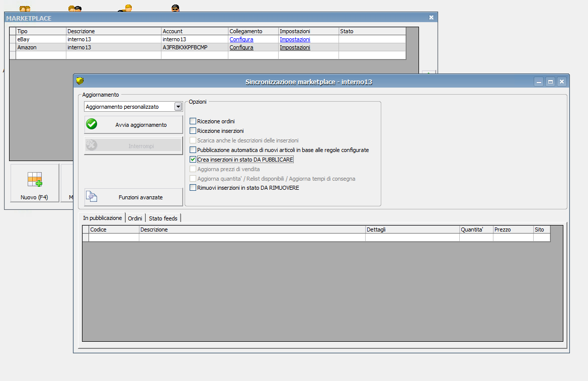Tick Pubblicazione automatica di nuovi articoli
The height and width of the screenshot is (381, 588).
[x=193, y=150]
